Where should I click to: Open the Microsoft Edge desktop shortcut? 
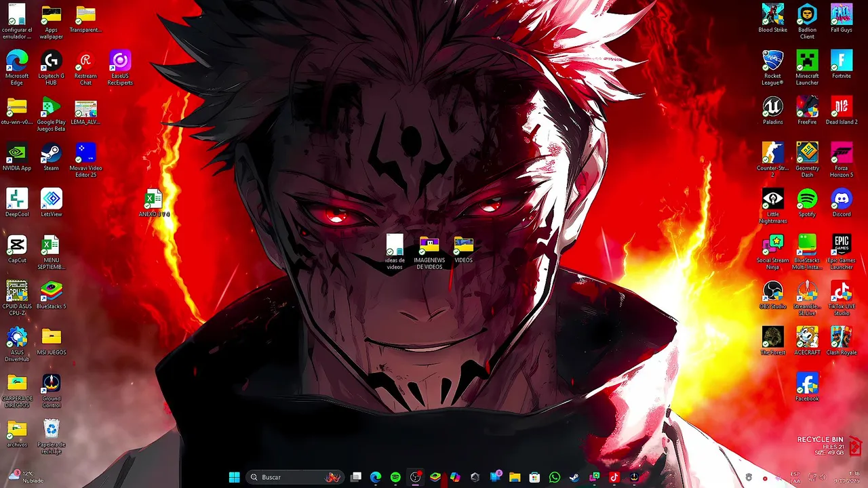point(17,68)
